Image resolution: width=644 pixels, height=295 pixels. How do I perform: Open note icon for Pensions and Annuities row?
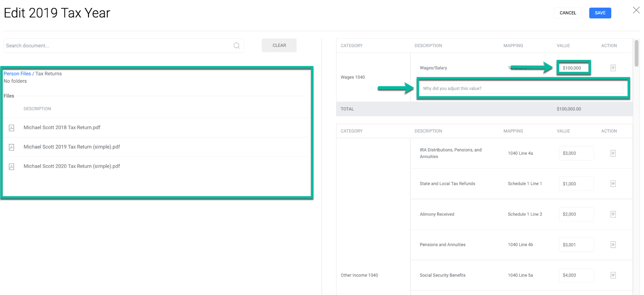[613, 245]
